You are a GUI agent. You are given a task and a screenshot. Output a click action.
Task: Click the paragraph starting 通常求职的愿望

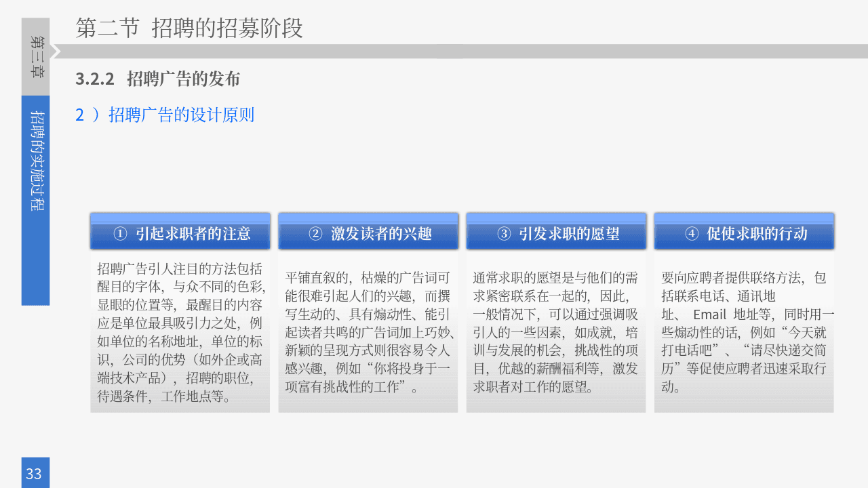click(556, 332)
